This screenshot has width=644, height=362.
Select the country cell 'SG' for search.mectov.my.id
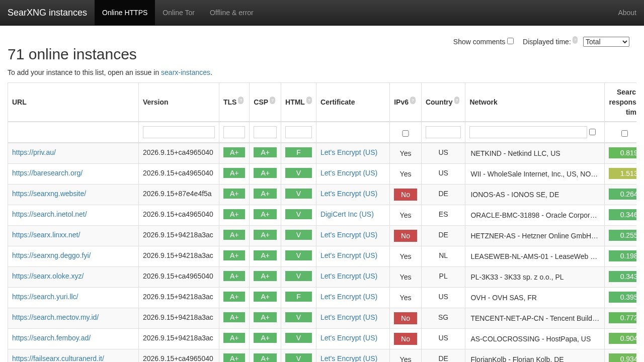pyautogui.click(x=443, y=317)
